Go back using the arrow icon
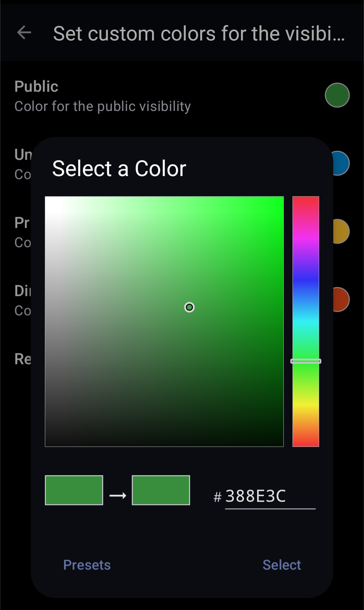The width and height of the screenshot is (364, 610). pyautogui.click(x=24, y=33)
